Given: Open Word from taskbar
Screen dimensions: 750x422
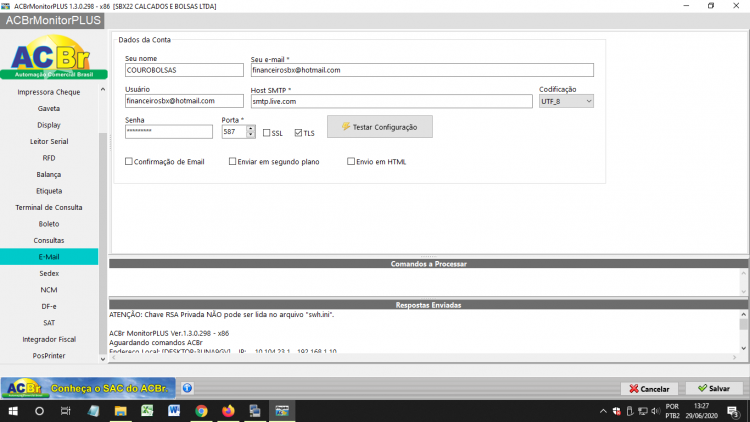Looking at the screenshot, I should pyautogui.click(x=174, y=411).
